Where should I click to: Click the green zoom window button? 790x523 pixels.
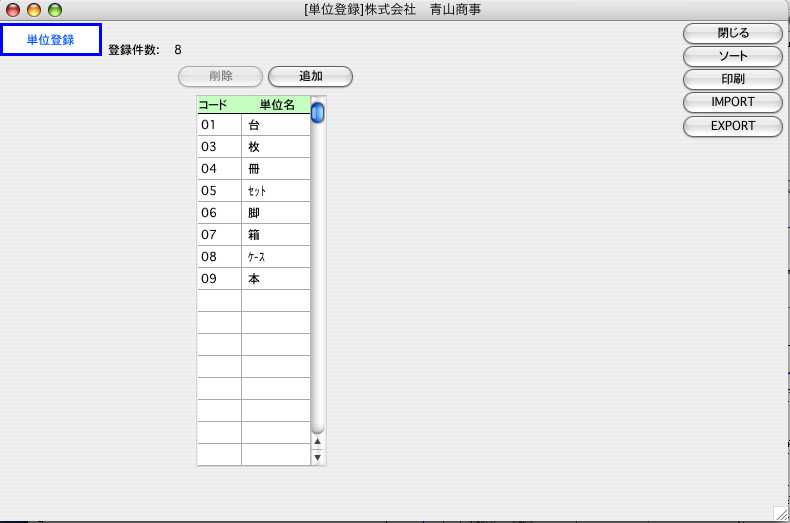[54, 10]
